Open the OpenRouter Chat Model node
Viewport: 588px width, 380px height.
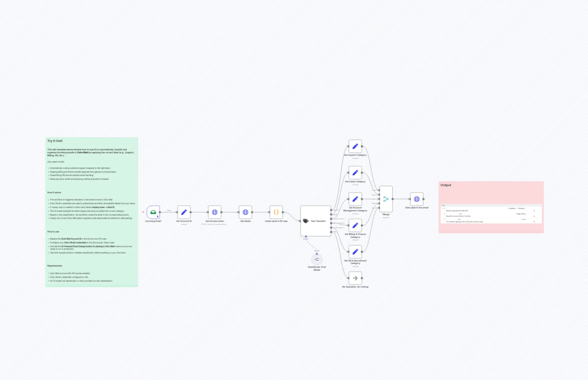tap(317, 259)
